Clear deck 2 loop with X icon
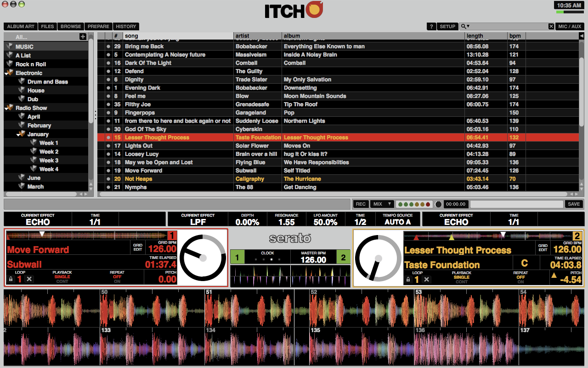This screenshot has width=588, height=368. tap(427, 279)
